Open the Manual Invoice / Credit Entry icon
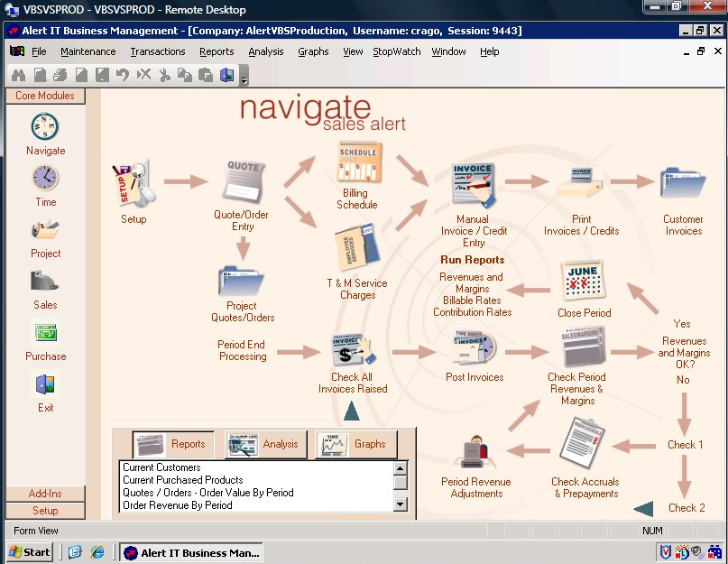 473,185
